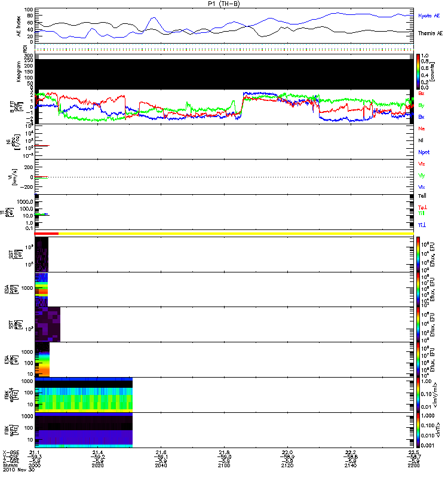Click the black "Tell" legend label
The image size is (448, 478).
tap(422, 196)
